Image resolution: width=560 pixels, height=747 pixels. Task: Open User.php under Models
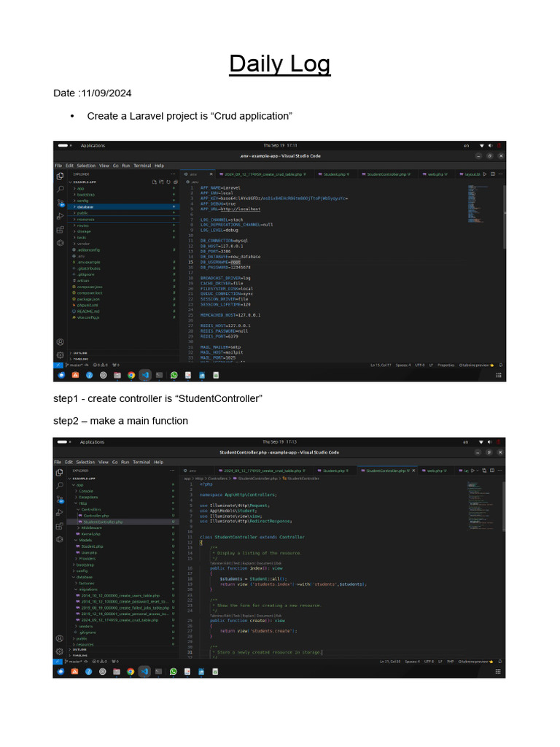tap(124, 553)
